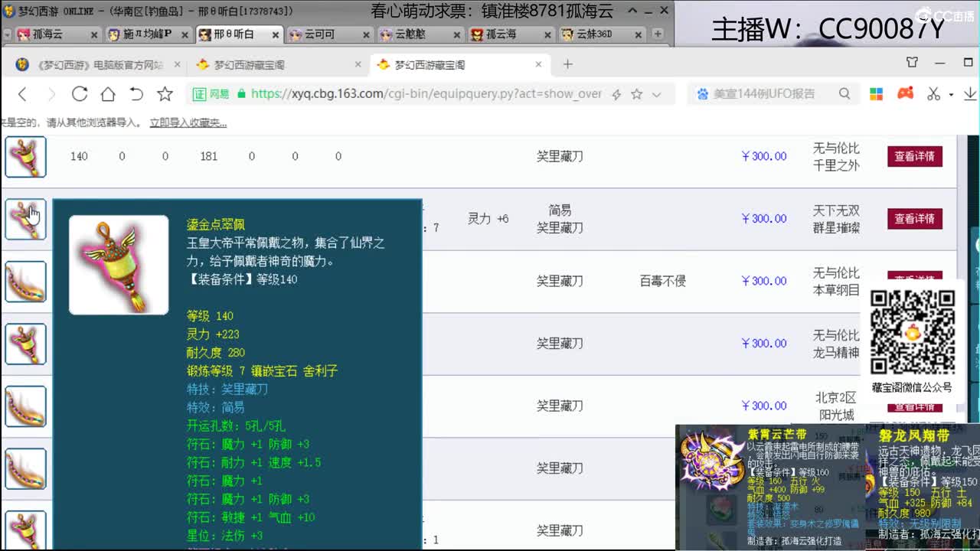Click 立即导入收藏夹 link
The height and width of the screenshot is (551, 980).
tap(188, 122)
